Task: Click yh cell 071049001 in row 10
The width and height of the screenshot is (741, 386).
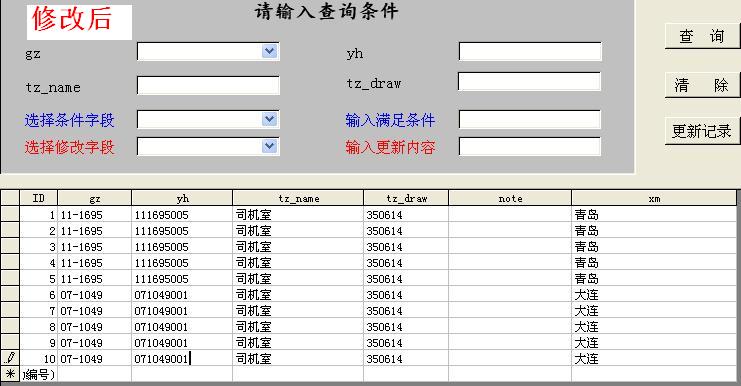Action: [182, 359]
